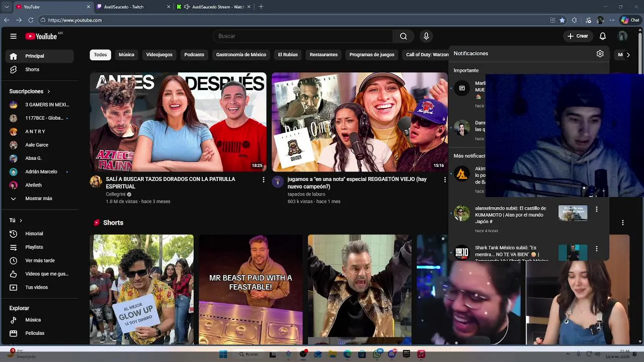Close the YouTube browser tab
Image resolution: width=644 pixels, height=362 pixels.
[89, 7]
